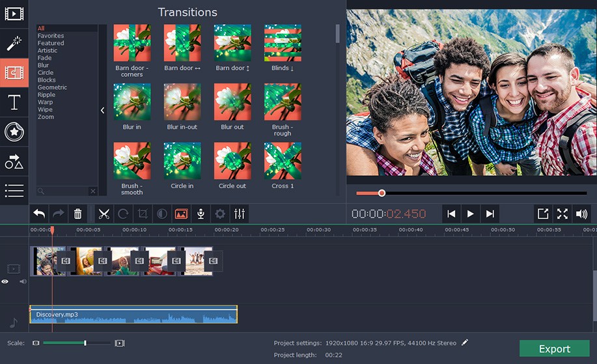Select Wipe category
Image resolution: width=597 pixels, height=364 pixels.
click(45, 109)
